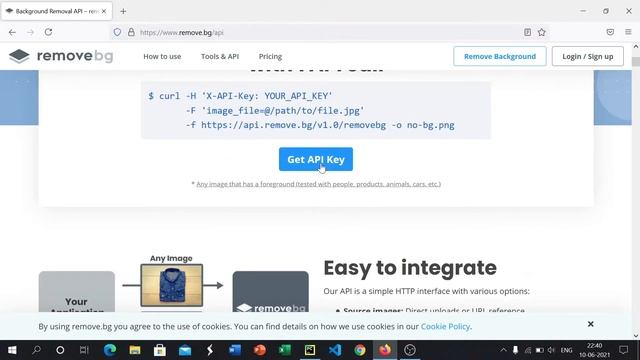Screen dimensions: 640x360
Task: Click the Your Application diagram box
Action: (x=77, y=292)
